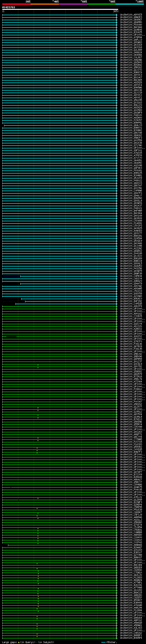Image resolution: width=146 pixels, height=644 pixels.
Task: Select label UniRef100_Q96UG4
Action: [131, 618]
